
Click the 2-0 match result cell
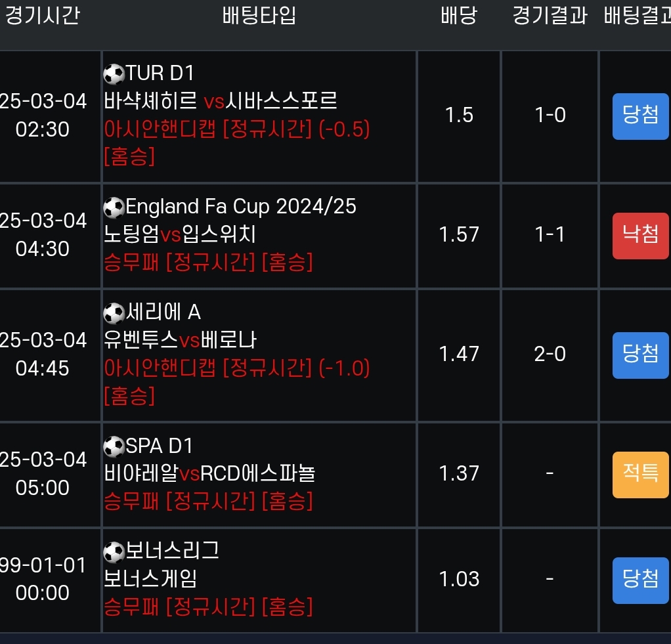click(x=550, y=354)
